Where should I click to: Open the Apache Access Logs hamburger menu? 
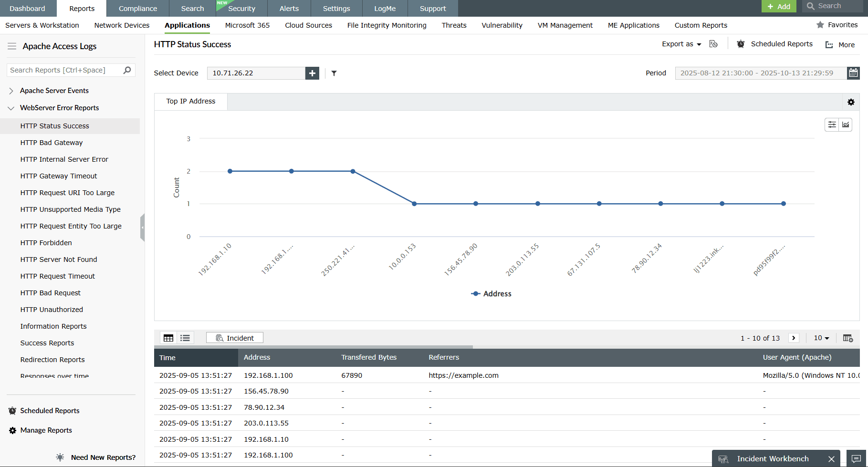pos(11,46)
